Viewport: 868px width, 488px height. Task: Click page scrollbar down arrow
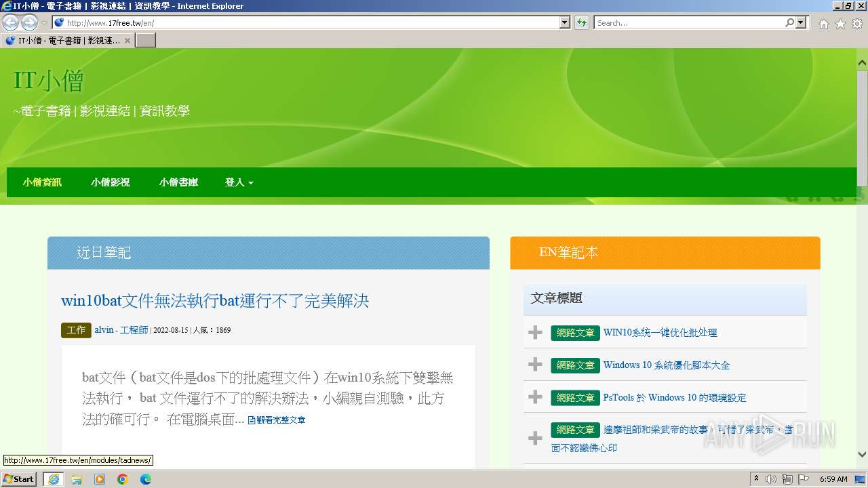click(x=862, y=455)
